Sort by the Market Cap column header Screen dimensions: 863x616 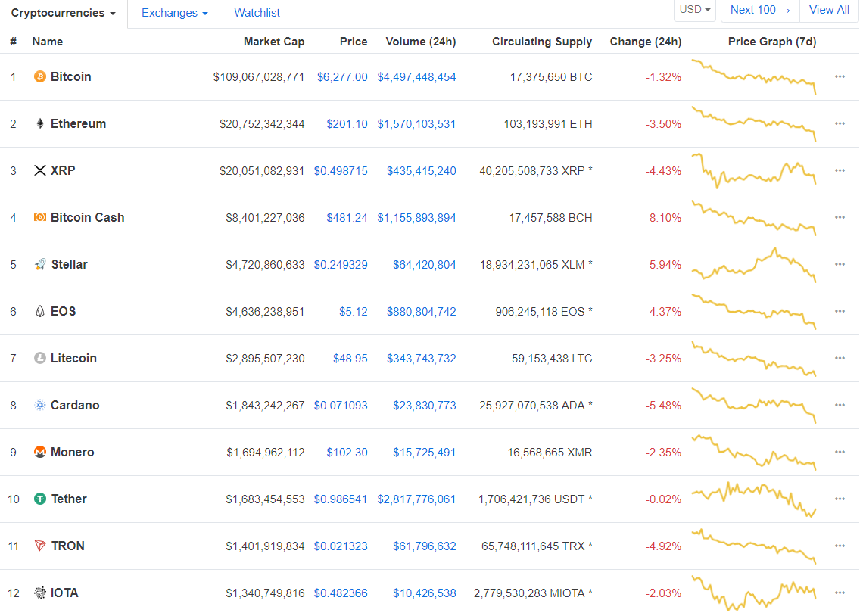pos(274,42)
